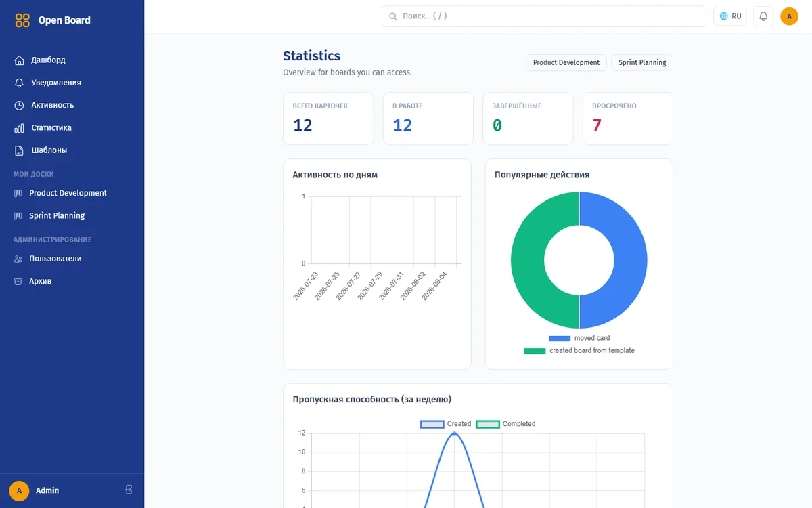Focus the Поиск search field
Screen dimensions: 812x508
coord(544,16)
